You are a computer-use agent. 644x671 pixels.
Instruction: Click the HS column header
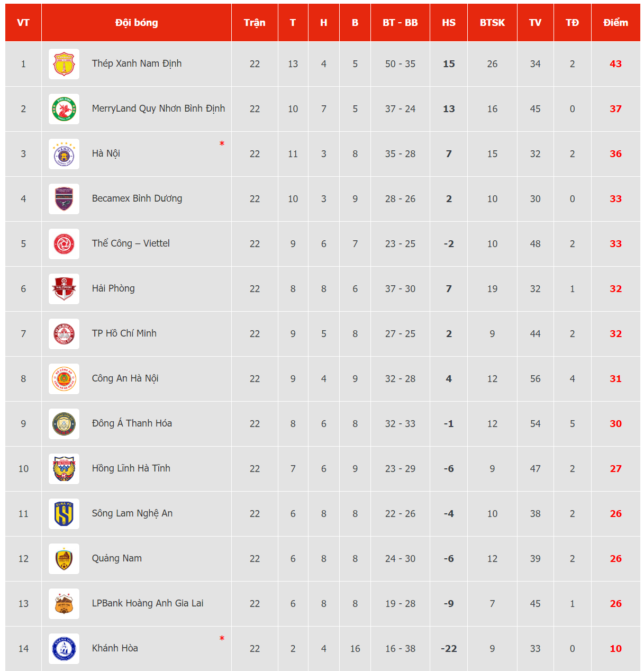click(449, 23)
